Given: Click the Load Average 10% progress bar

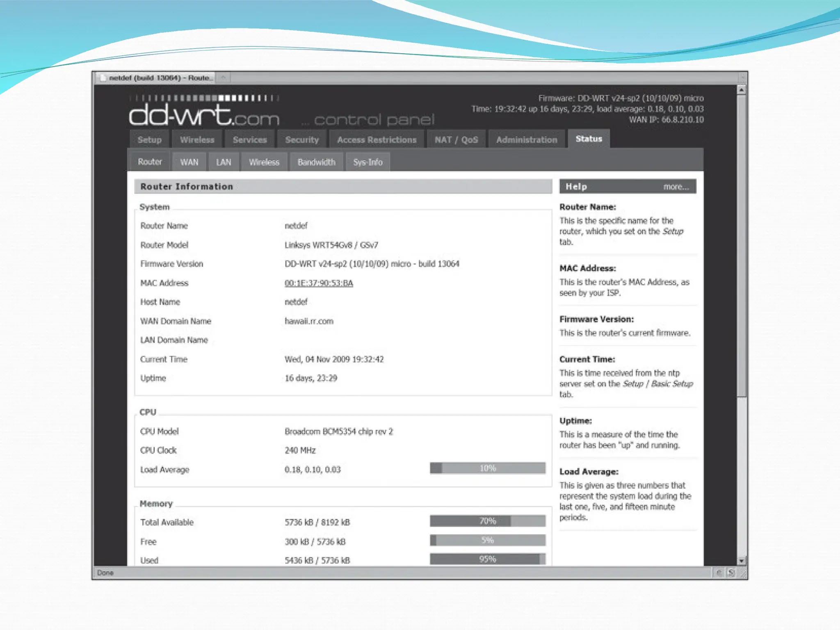Looking at the screenshot, I should tap(488, 468).
